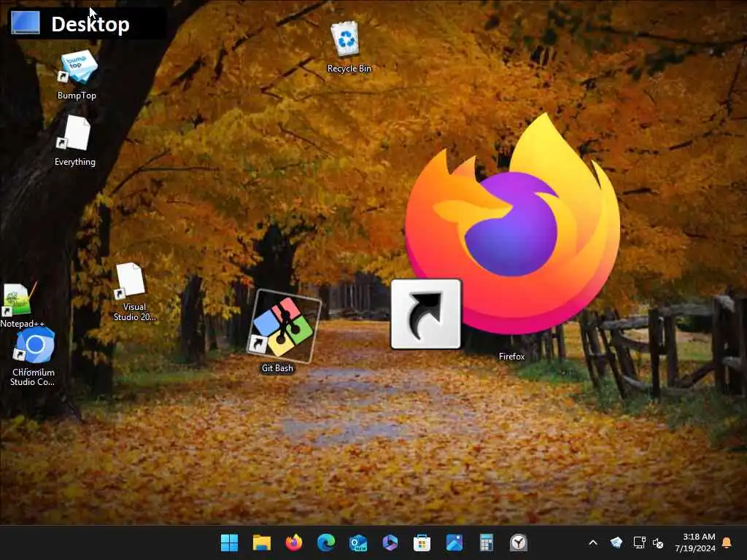Expand the hidden system tray icons
Screen dimensions: 747x560
click(x=593, y=542)
